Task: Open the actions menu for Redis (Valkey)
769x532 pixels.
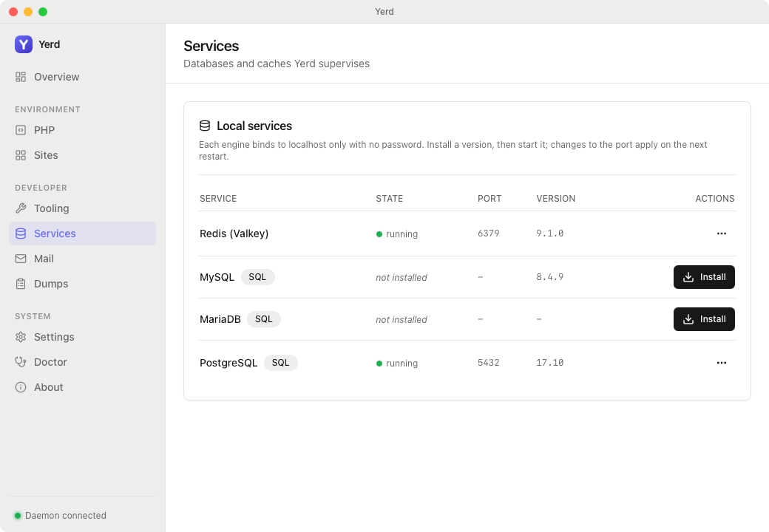Action: [x=722, y=233]
